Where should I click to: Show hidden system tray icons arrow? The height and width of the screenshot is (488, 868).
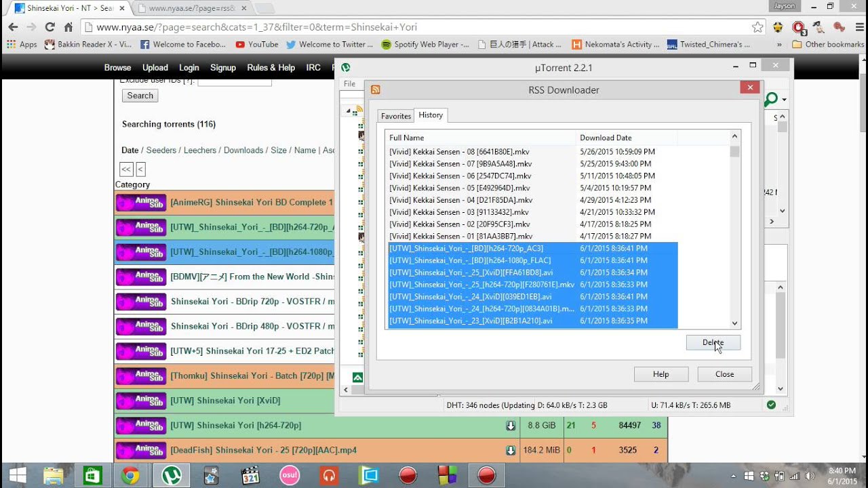tap(735, 476)
